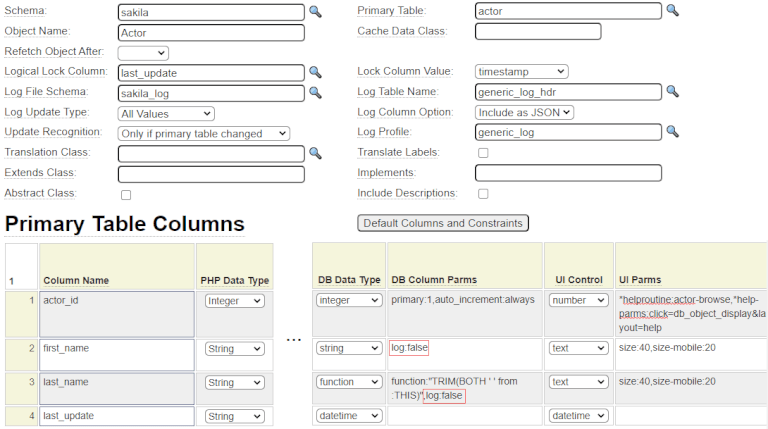Click search icon beside Translation Class field
768x429 pixels.
[x=315, y=153]
